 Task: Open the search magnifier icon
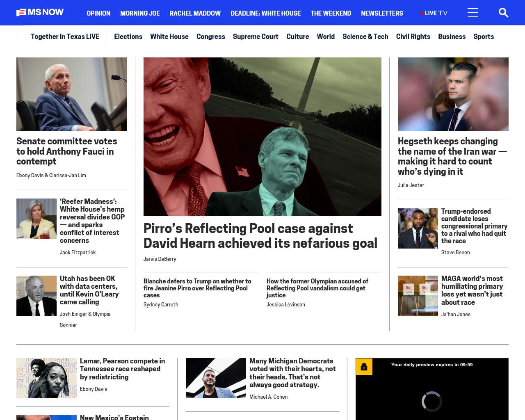503,13
